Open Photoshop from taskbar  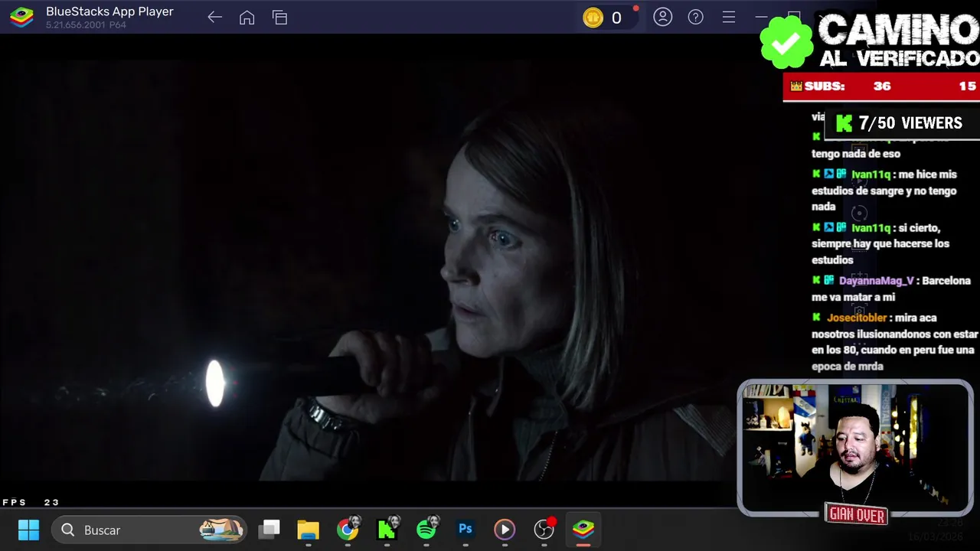tap(465, 529)
